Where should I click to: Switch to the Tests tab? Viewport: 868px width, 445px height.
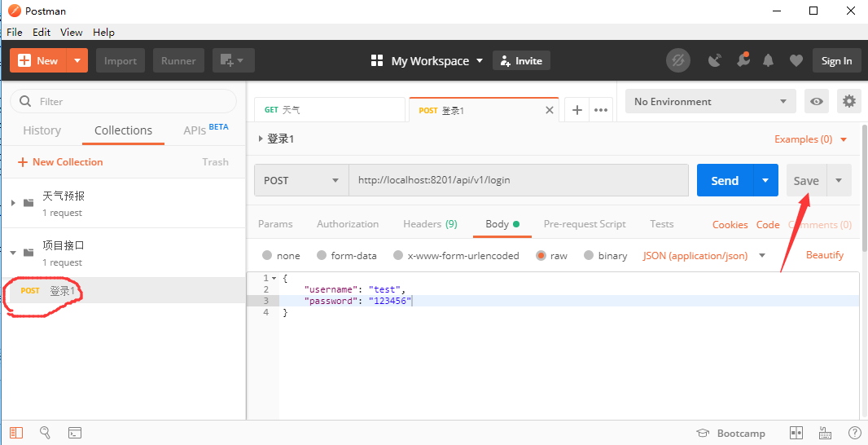[x=661, y=224]
